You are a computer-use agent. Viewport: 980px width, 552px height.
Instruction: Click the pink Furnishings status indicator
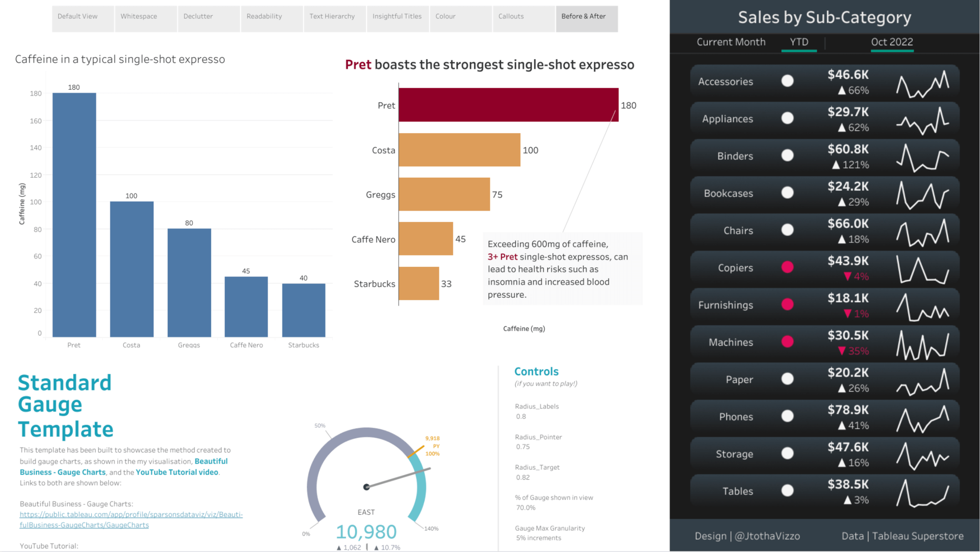pos(787,304)
